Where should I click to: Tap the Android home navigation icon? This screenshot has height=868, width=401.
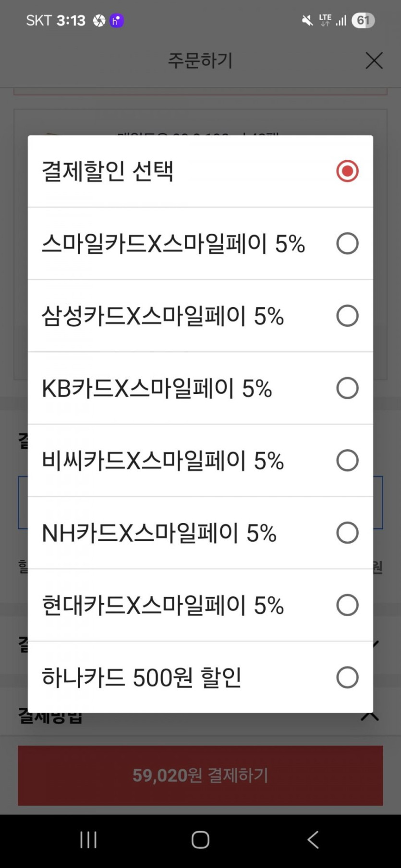200,840
